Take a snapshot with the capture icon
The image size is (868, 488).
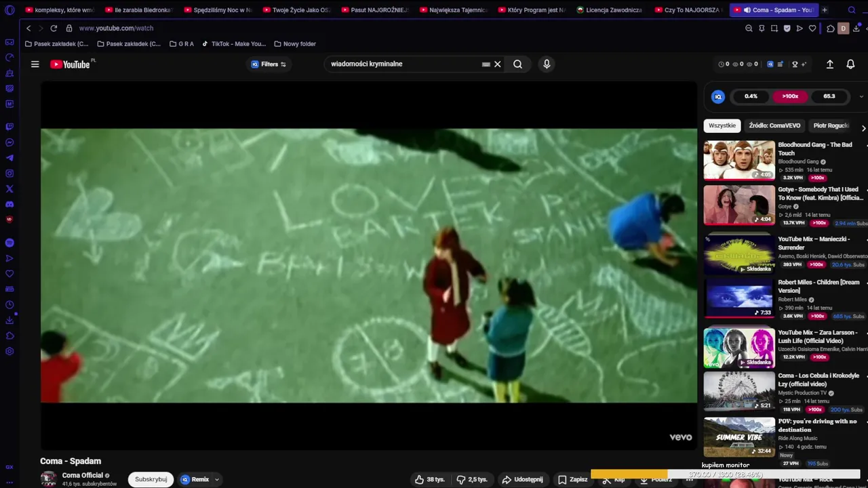pyautogui.click(x=774, y=28)
